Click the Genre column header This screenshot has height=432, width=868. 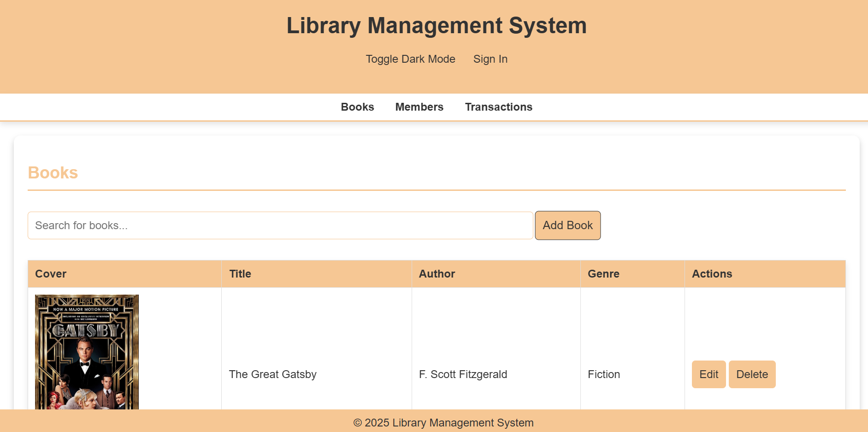point(603,274)
